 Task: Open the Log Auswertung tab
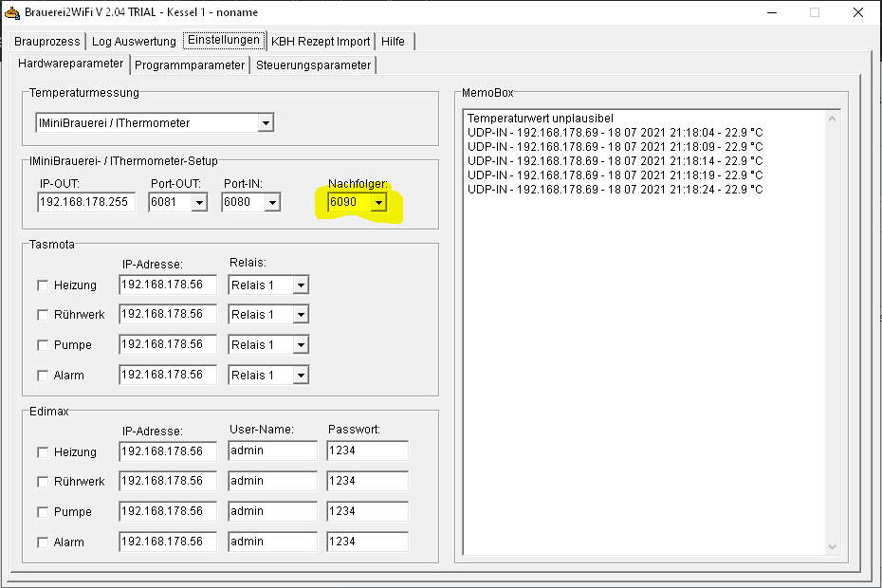(134, 42)
